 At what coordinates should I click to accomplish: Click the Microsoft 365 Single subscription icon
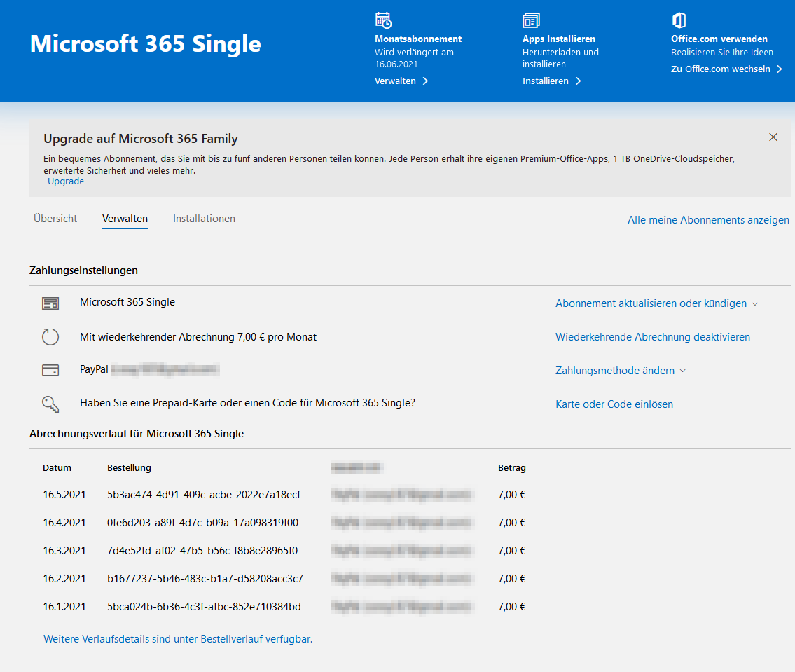point(50,303)
